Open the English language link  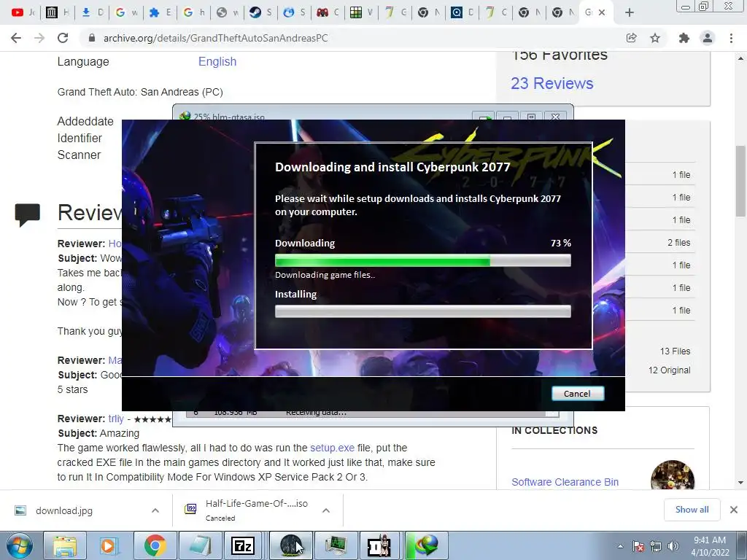click(x=217, y=61)
